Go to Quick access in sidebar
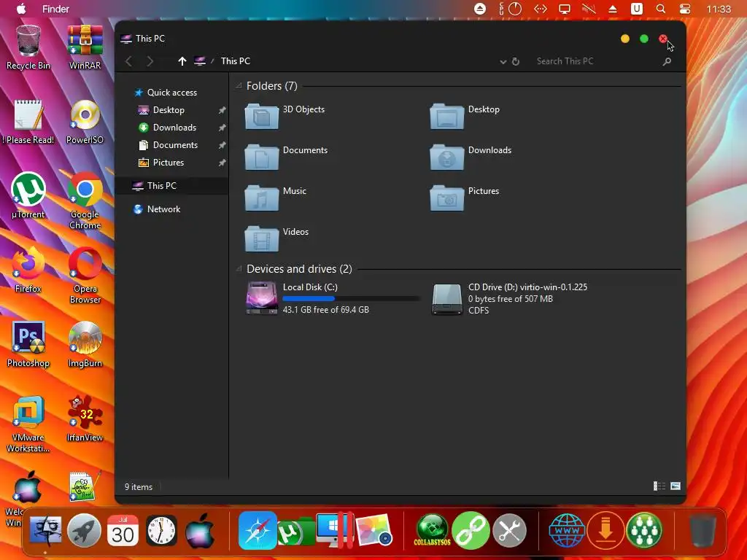Viewport: 747px width, 560px height. pyautogui.click(x=172, y=93)
